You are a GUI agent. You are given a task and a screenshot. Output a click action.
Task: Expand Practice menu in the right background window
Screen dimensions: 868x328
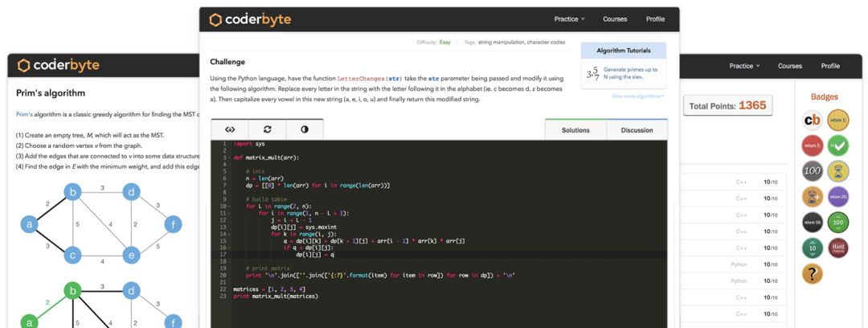tap(744, 66)
